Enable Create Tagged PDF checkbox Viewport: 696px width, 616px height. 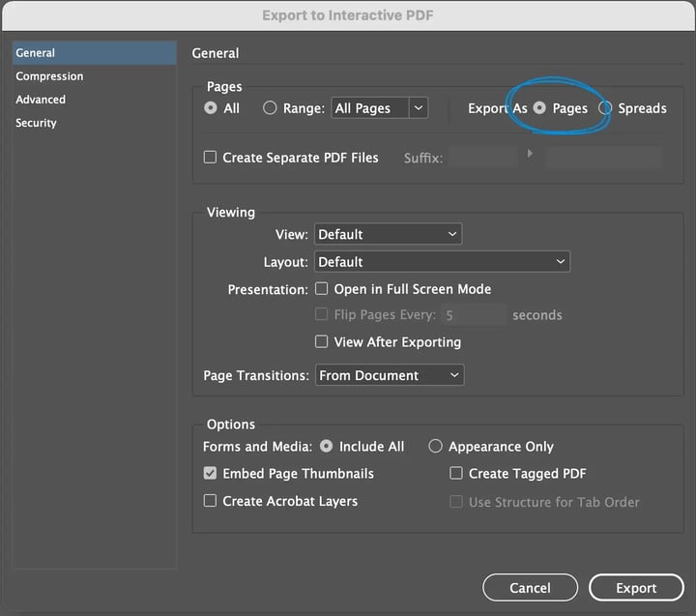[x=456, y=473]
